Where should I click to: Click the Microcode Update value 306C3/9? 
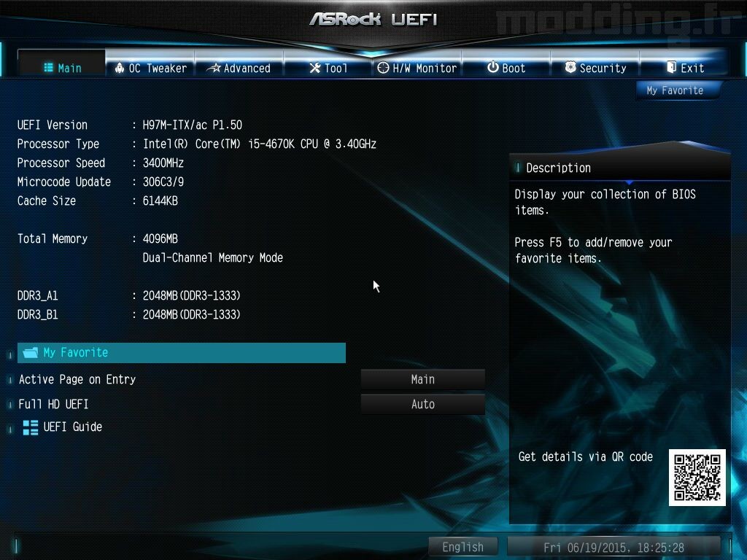coord(163,182)
